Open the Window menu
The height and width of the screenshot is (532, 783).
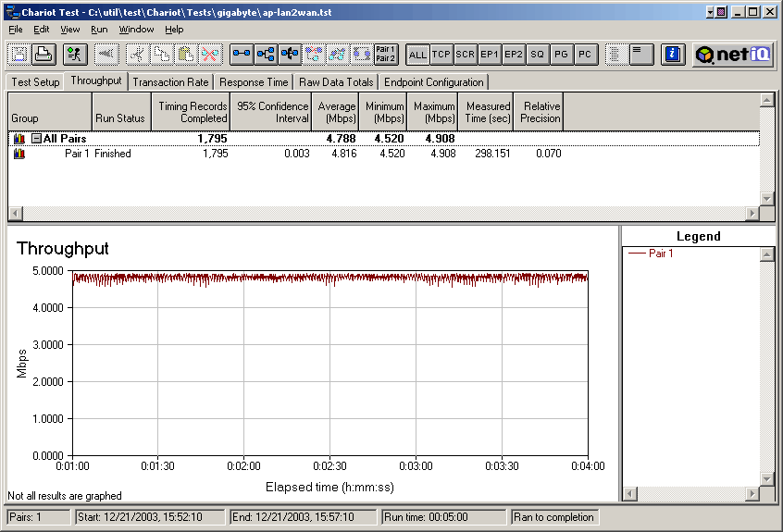pos(136,30)
